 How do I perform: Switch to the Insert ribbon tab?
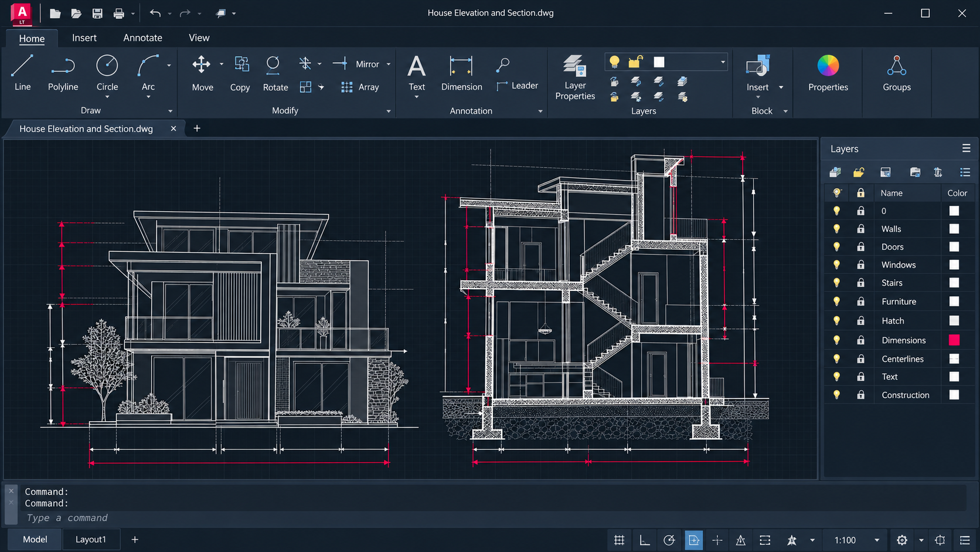(84, 38)
